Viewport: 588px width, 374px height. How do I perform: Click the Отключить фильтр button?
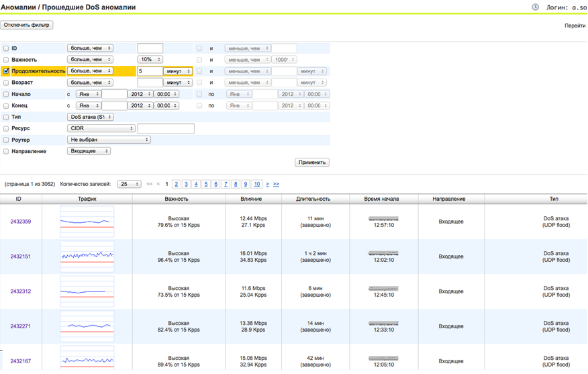[27, 25]
